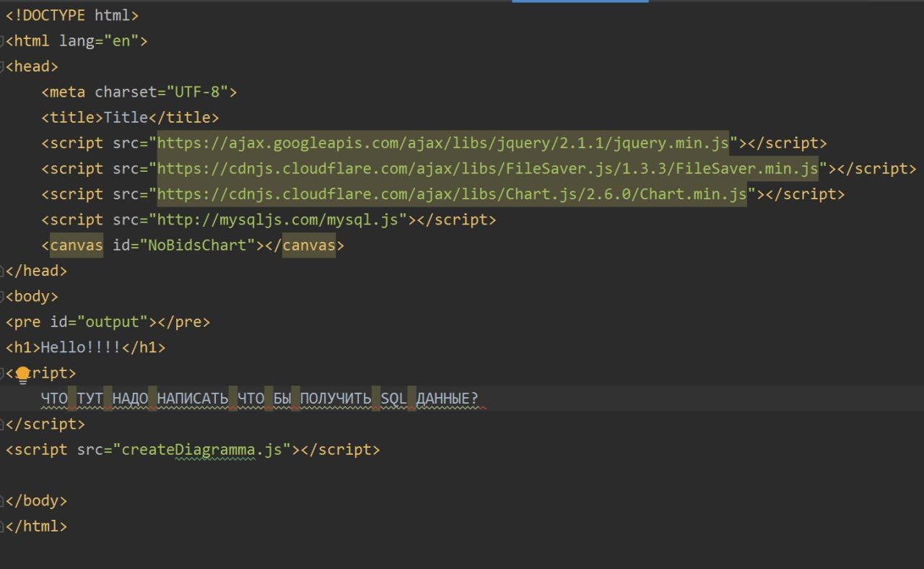Click the closing </pre> tag

pos(184,321)
